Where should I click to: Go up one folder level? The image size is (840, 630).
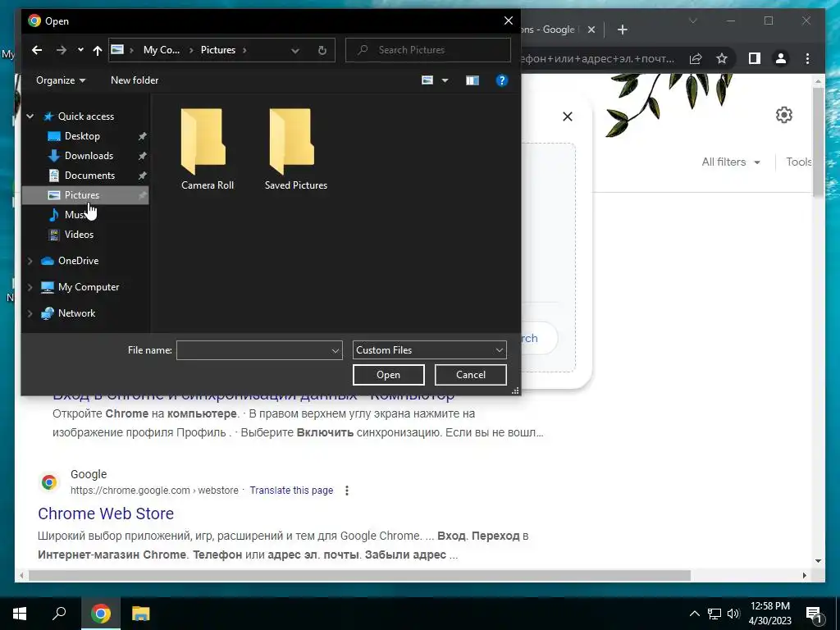tap(97, 50)
